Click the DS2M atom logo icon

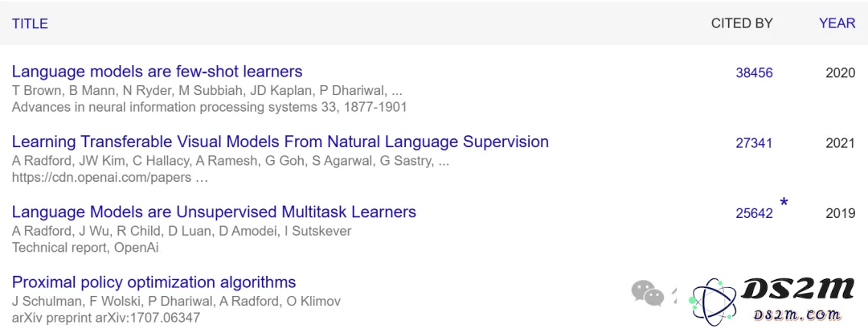tap(714, 302)
